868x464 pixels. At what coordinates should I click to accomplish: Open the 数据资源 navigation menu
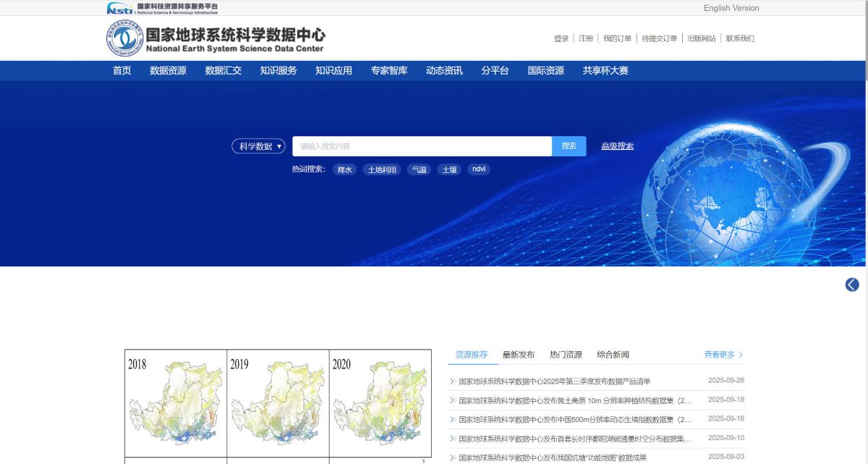(x=168, y=71)
